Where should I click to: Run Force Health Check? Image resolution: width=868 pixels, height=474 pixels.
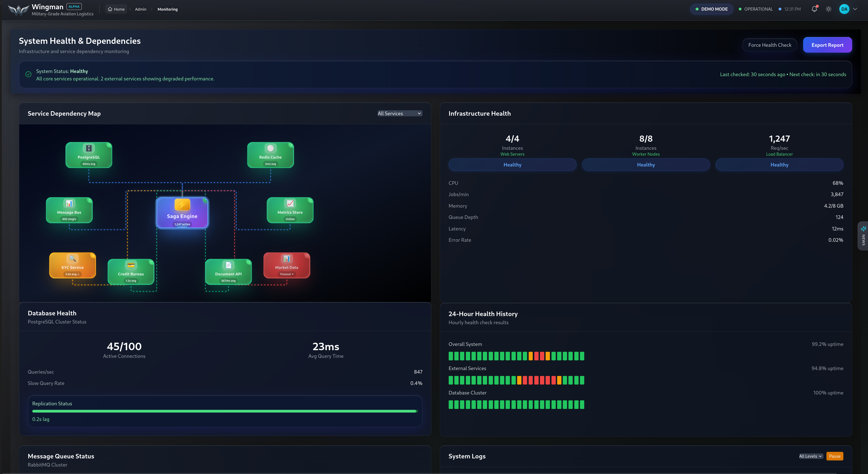coord(769,45)
